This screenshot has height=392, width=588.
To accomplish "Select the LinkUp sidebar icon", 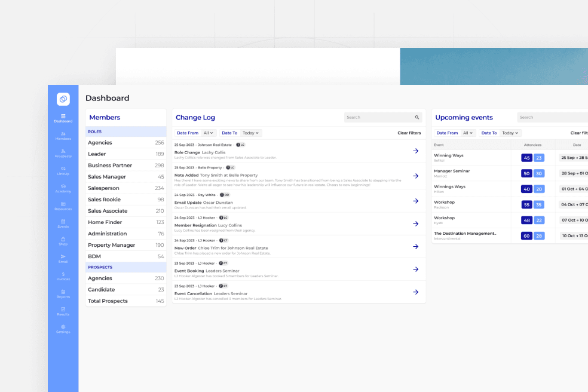I will click(63, 171).
